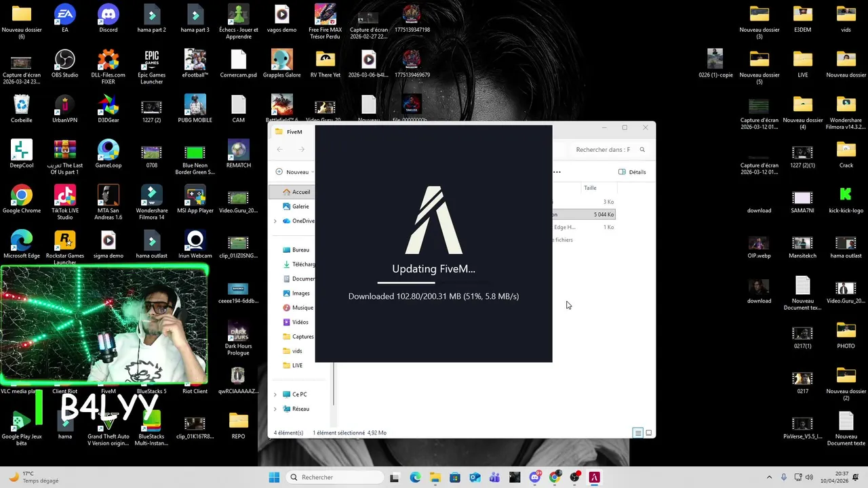Open TikTok LIVE Studio shortcut
This screenshot has width=868, height=488.
pyautogui.click(x=65, y=203)
